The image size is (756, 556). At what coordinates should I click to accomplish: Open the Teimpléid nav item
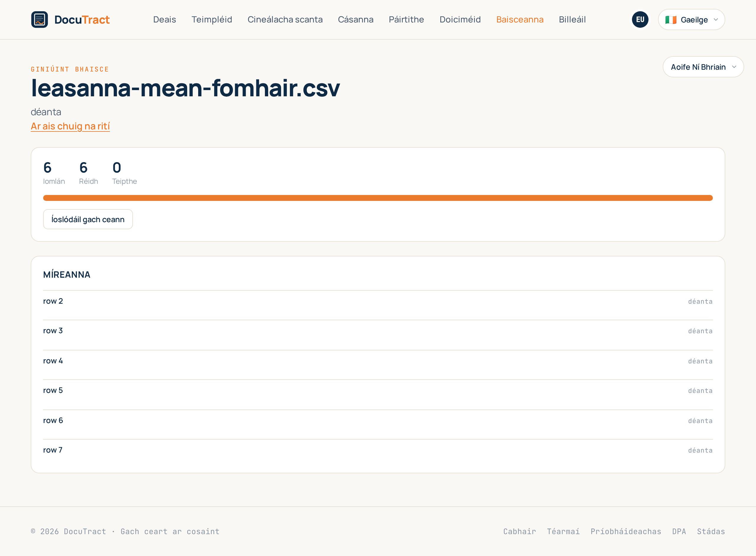212,19
